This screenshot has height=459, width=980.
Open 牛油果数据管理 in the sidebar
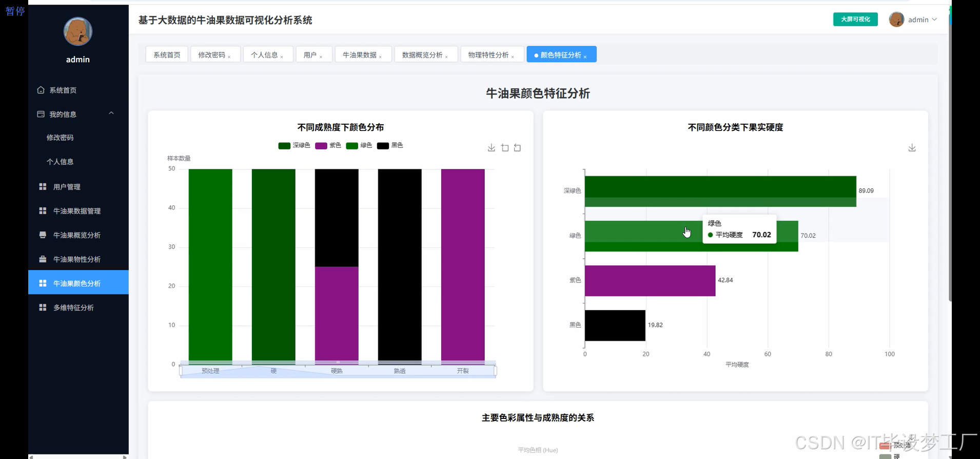point(78,211)
